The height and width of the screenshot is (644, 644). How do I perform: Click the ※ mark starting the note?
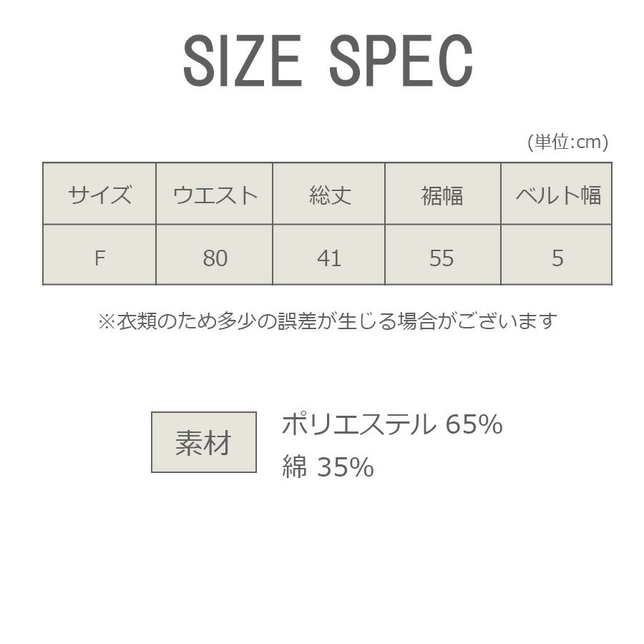pyautogui.click(x=106, y=321)
